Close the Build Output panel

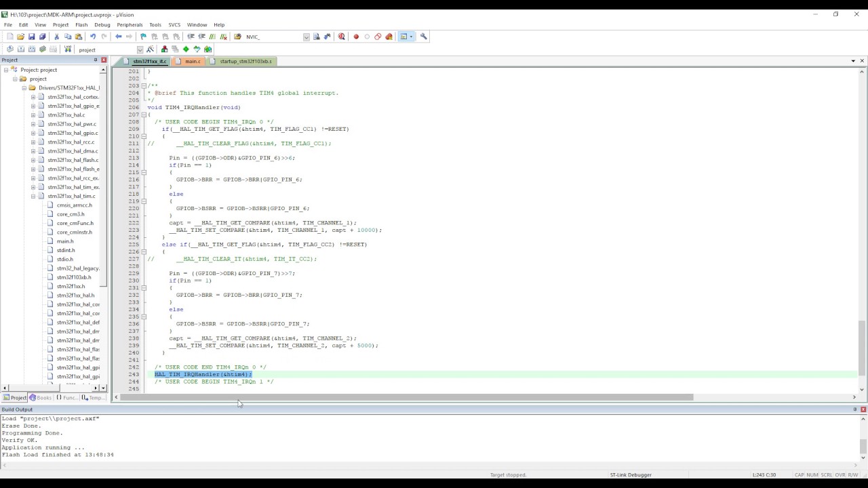(863, 409)
